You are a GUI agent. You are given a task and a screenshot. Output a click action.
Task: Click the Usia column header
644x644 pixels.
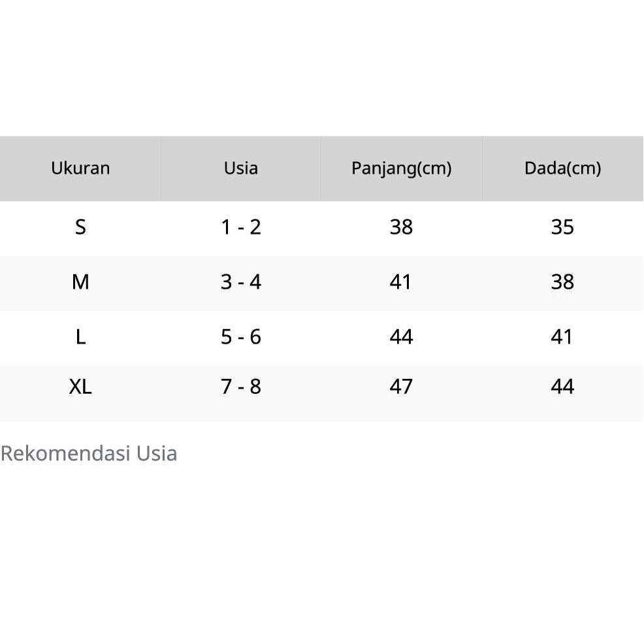click(x=241, y=169)
